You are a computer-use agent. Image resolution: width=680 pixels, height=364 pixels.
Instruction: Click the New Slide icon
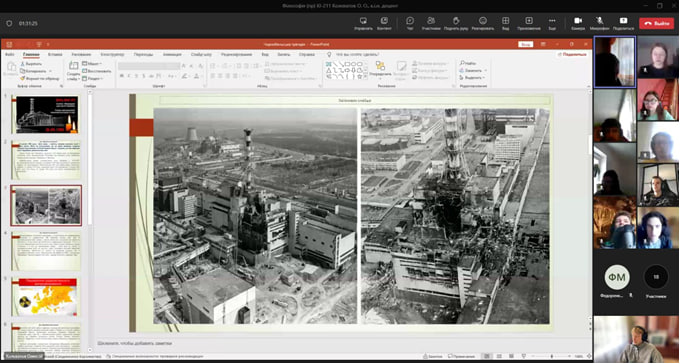(x=73, y=66)
